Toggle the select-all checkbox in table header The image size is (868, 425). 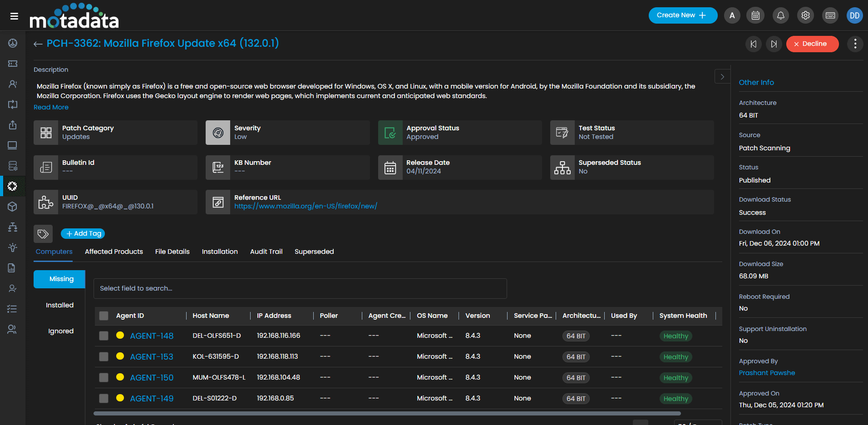click(104, 316)
